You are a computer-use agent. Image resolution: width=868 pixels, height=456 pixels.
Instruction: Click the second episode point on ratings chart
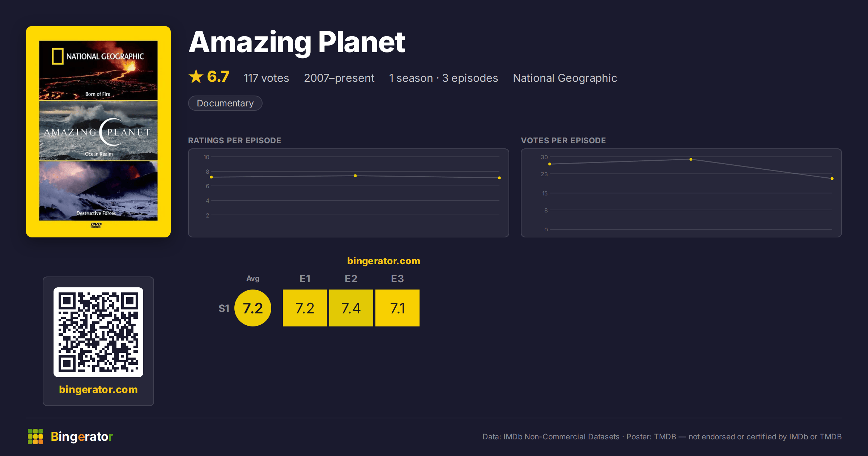[356, 176]
